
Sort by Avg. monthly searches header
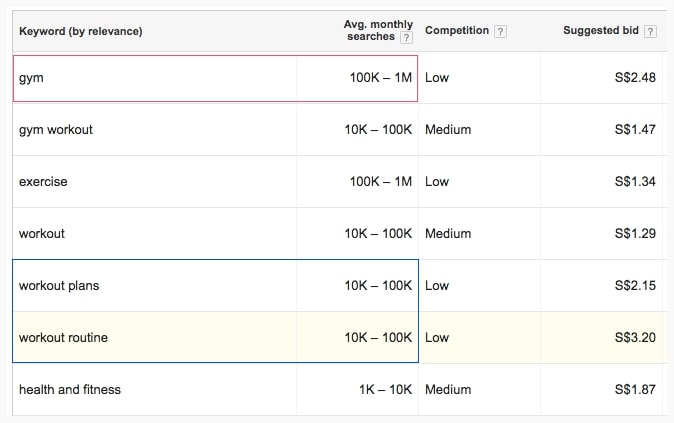[378, 30]
